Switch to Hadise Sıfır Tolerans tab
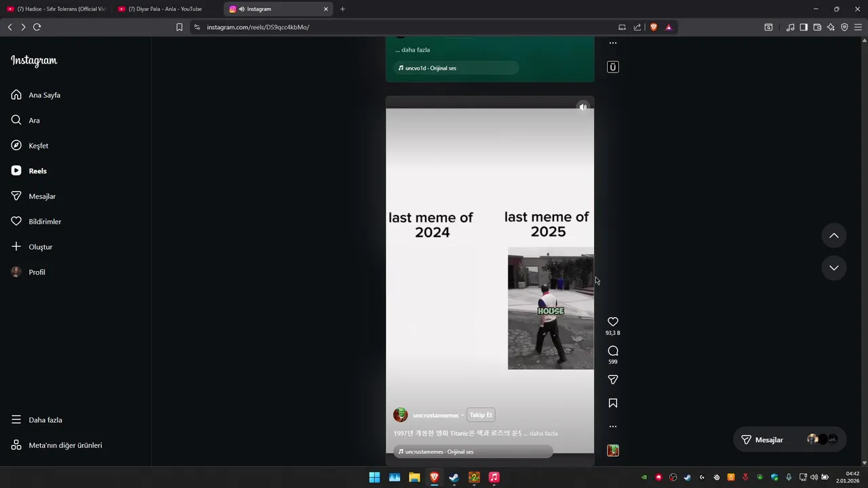This screenshot has width=868, height=488. (x=56, y=9)
